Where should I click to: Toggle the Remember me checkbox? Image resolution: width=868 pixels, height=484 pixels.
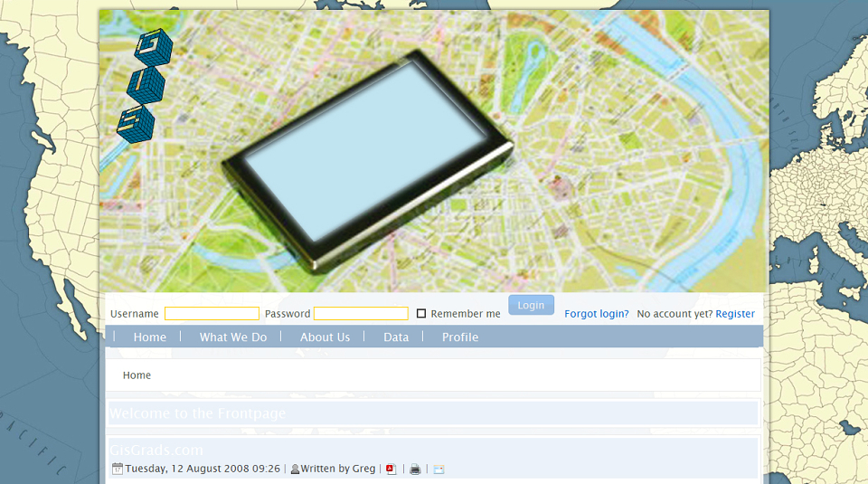click(421, 313)
